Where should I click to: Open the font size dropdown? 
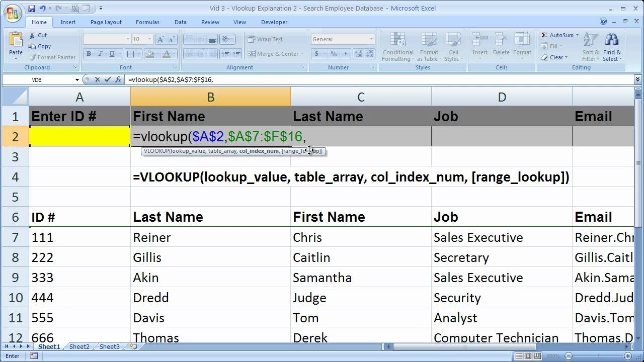149,39
